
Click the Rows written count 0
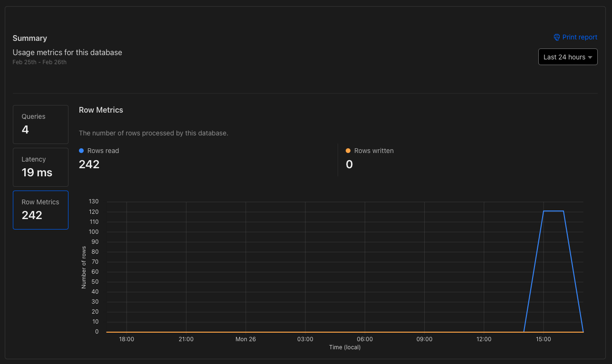pyautogui.click(x=349, y=164)
